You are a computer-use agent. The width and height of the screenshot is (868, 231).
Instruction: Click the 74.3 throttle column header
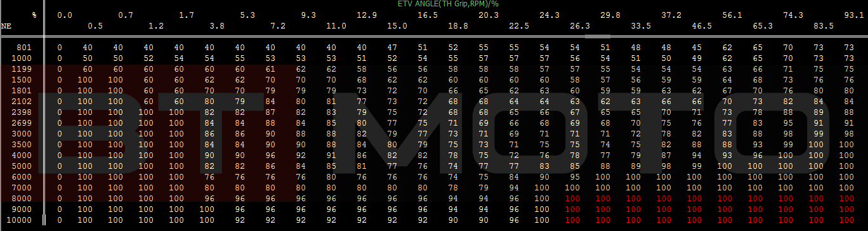click(x=793, y=15)
